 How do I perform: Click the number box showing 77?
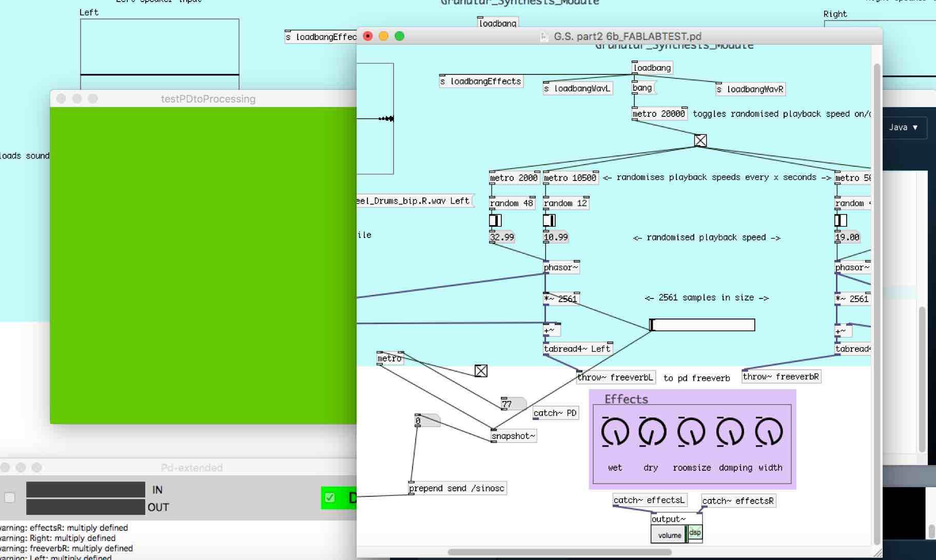tap(513, 404)
